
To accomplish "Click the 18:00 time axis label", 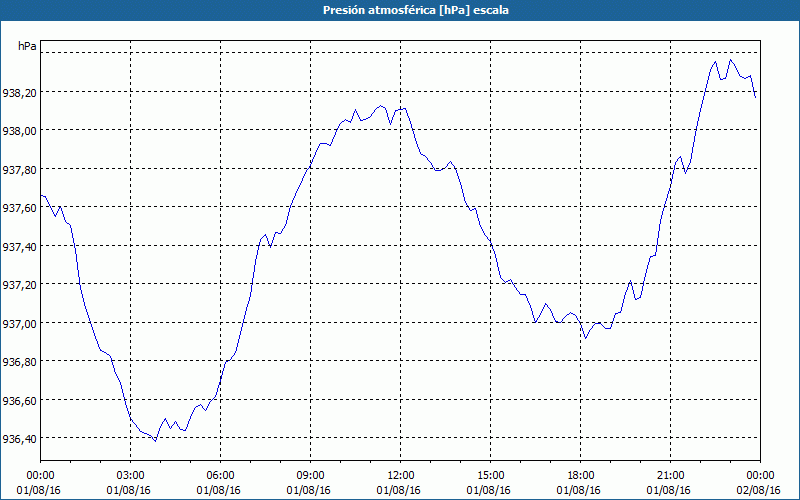I will pos(581,476).
